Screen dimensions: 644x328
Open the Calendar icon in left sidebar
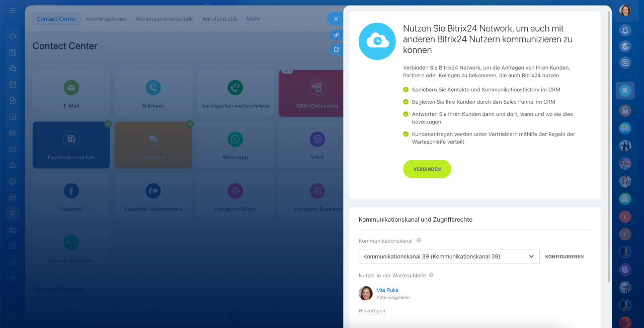point(13,85)
